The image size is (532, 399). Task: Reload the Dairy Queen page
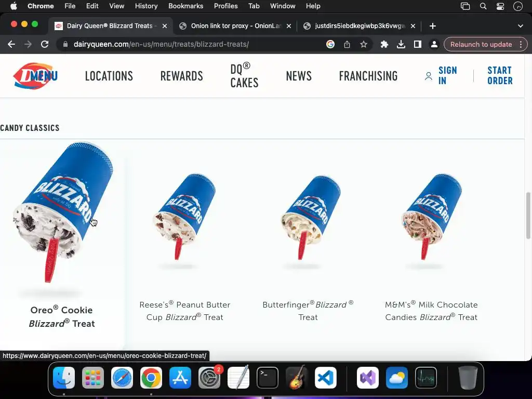click(45, 45)
